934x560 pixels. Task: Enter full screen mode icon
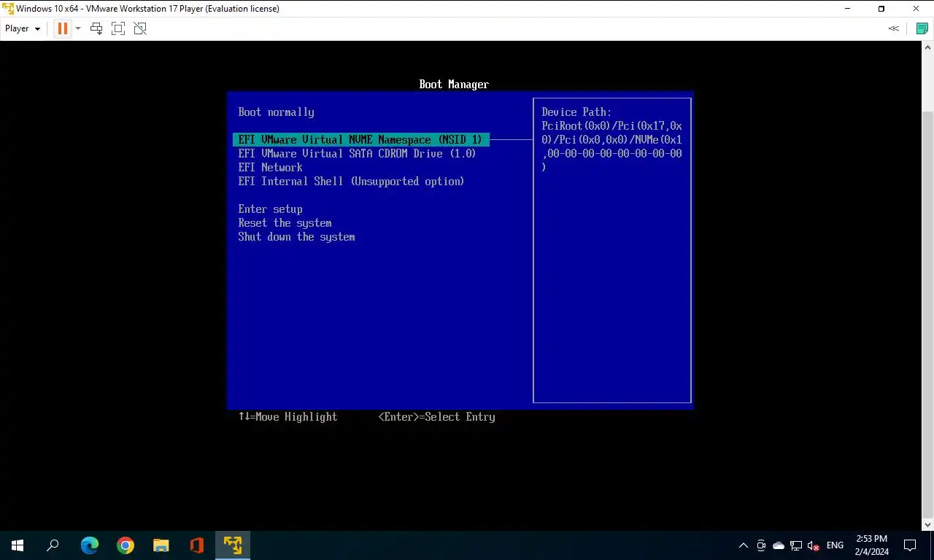coord(118,28)
